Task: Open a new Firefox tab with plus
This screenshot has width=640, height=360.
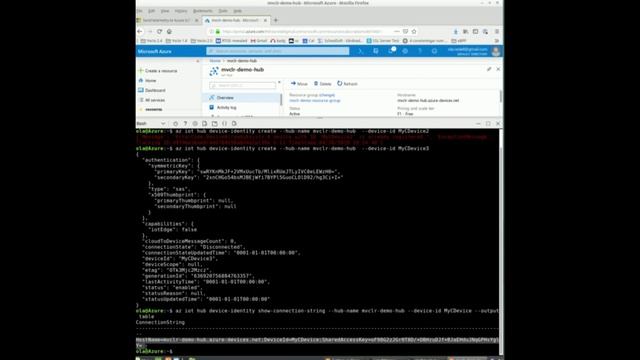Action: coord(276,20)
